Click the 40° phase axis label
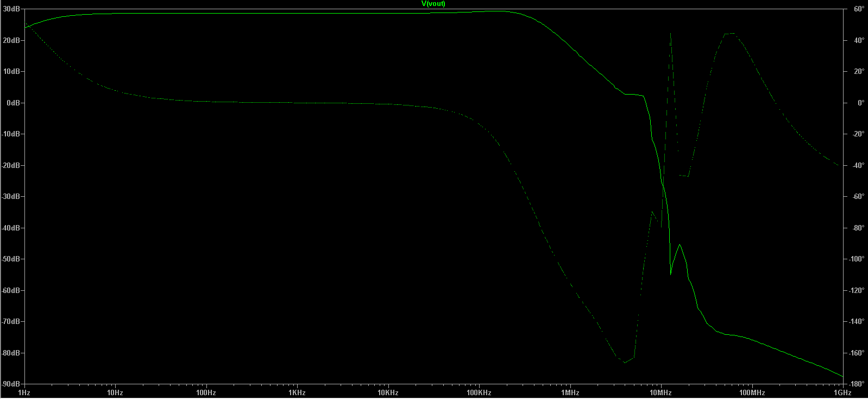 (x=859, y=40)
